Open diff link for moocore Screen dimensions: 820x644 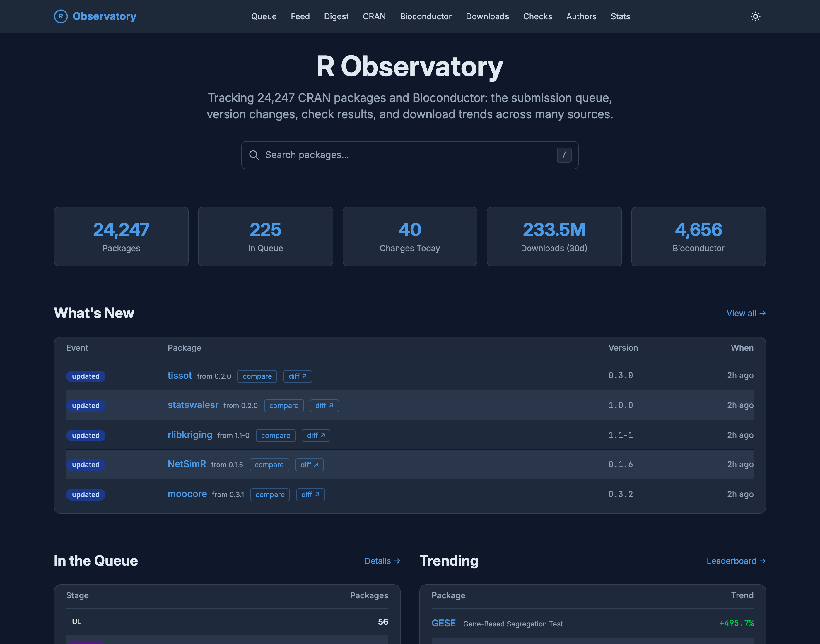pyautogui.click(x=310, y=495)
